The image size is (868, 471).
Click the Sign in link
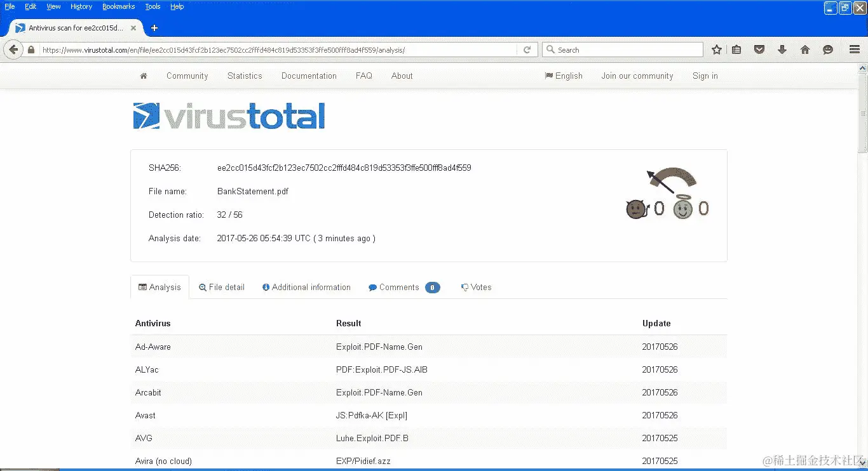pyautogui.click(x=705, y=76)
